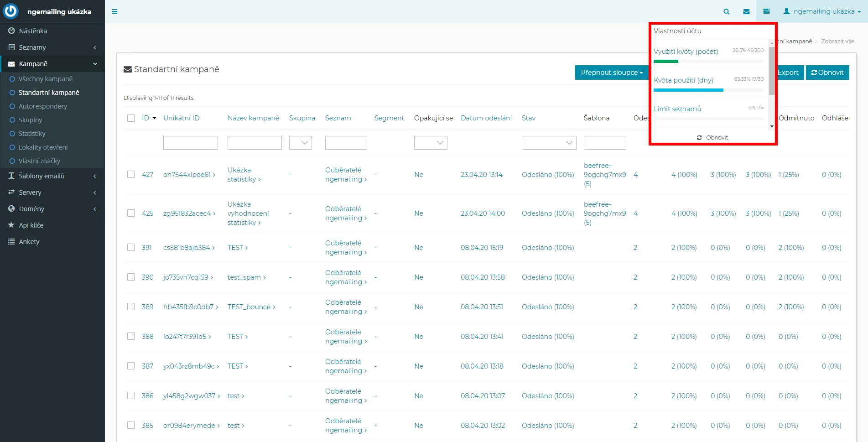Open the search icon in top bar

click(726, 11)
